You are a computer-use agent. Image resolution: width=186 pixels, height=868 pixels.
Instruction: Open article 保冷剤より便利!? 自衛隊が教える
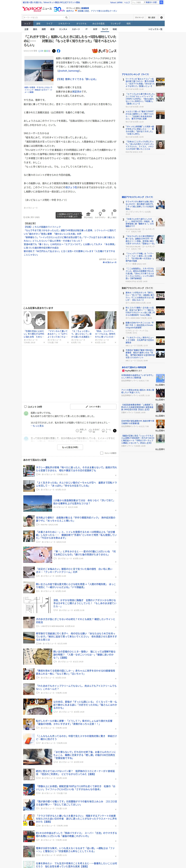coord(76,519)
